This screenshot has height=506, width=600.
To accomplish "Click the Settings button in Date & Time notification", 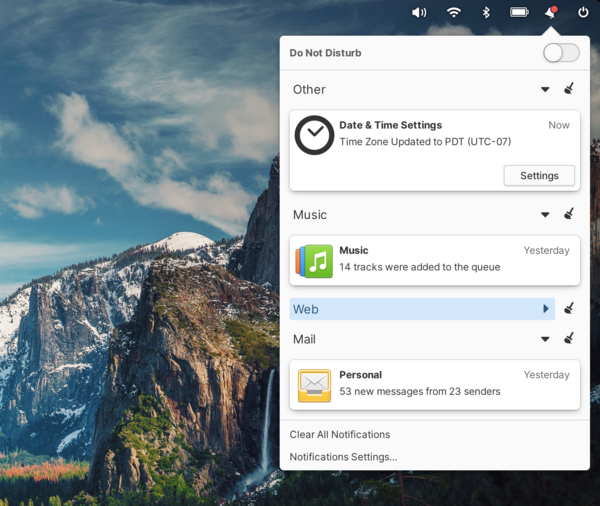I will pyautogui.click(x=539, y=176).
